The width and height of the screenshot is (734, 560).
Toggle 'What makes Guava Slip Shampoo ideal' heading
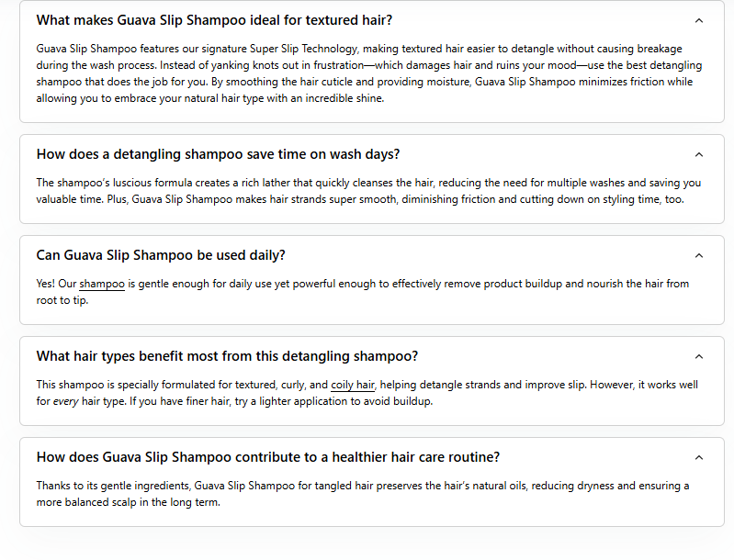pyautogui.click(x=214, y=20)
